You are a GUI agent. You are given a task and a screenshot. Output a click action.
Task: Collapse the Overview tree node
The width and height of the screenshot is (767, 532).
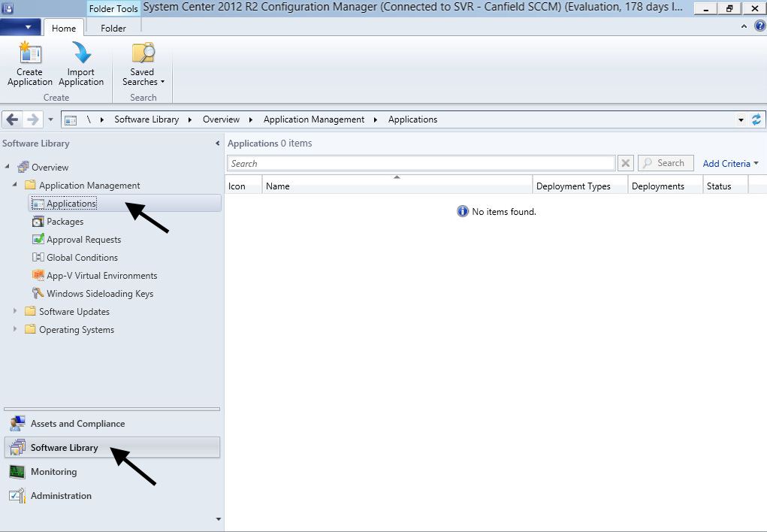[x=8, y=166]
